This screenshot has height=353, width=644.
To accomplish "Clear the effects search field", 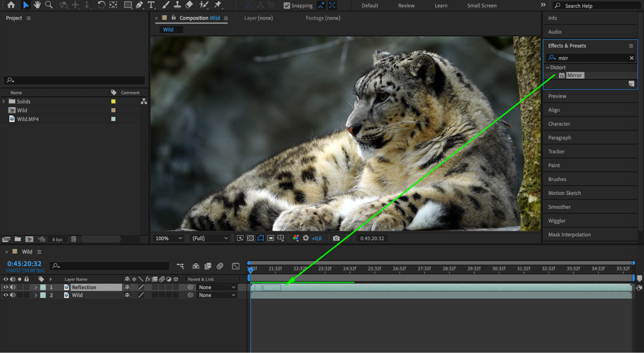I will 631,58.
